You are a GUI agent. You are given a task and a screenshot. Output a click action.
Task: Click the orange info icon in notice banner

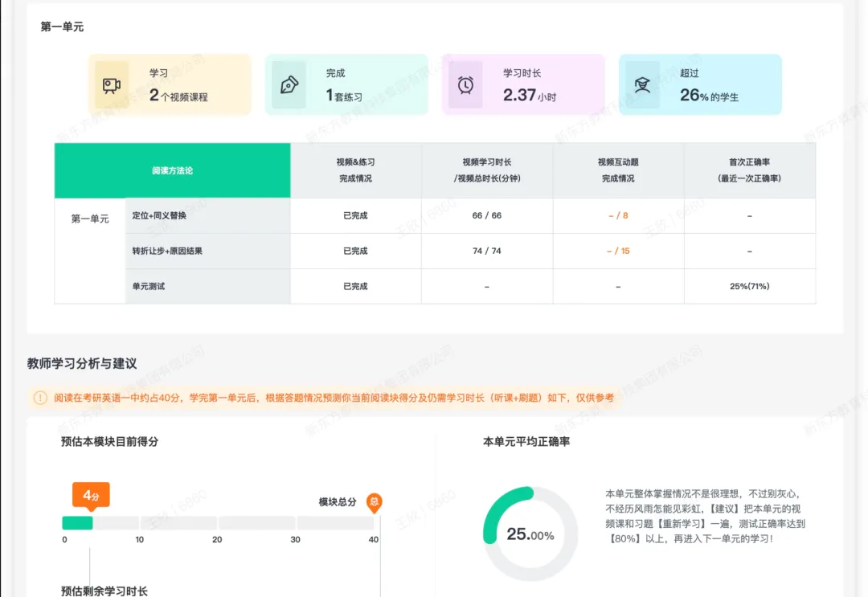coord(40,398)
